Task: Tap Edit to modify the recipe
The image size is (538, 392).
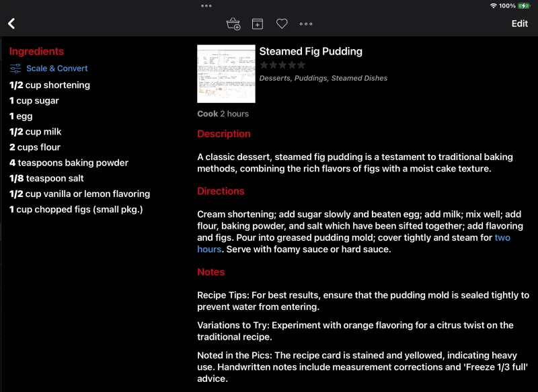Action: coord(518,24)
